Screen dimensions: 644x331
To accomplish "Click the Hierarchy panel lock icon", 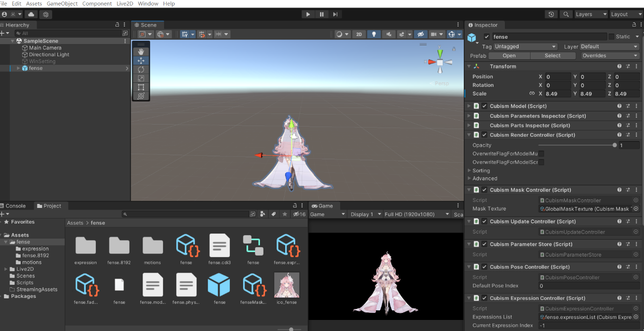I will pos(117,25).
